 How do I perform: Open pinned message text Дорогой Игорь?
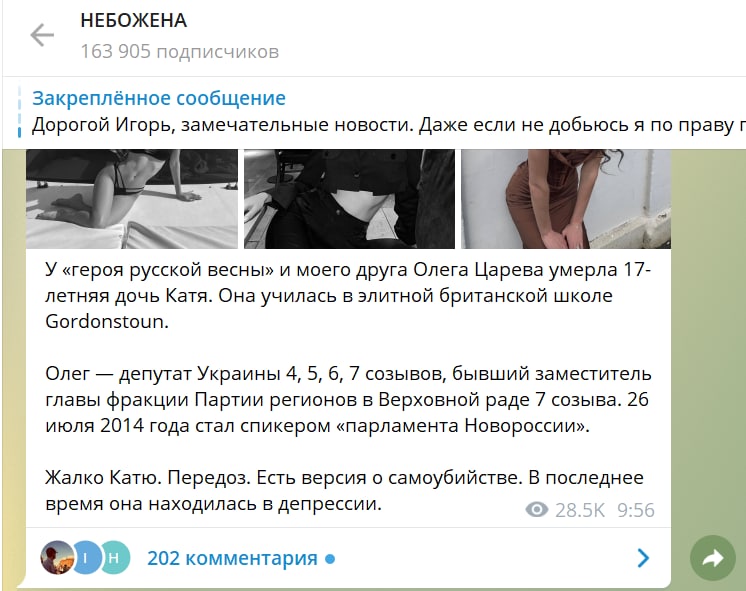point(388,125)
